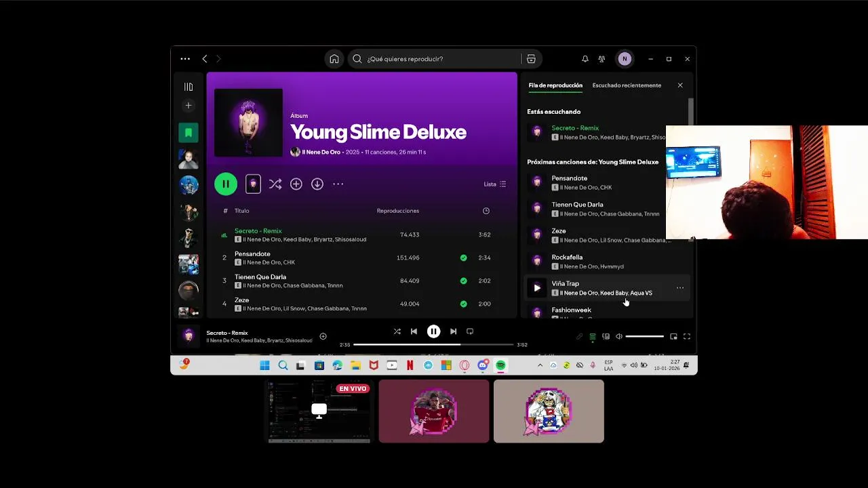The height and width of the screenshot is (488, 868).
Task: Skip to next track
Action: point(453,331)
